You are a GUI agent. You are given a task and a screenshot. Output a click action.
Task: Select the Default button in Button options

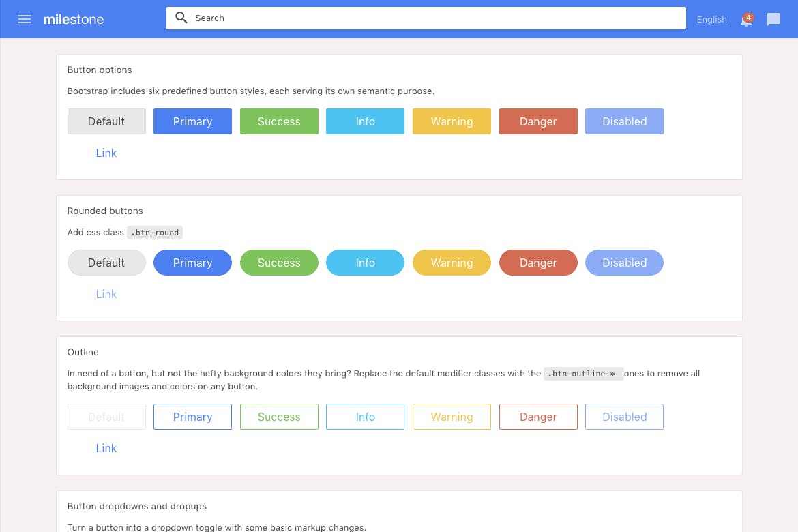[106, 121]
